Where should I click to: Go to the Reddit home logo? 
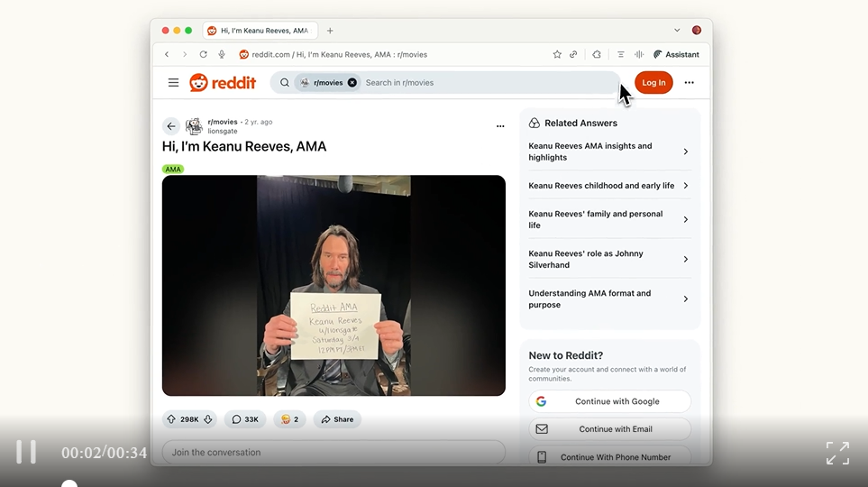pos(223,83)
